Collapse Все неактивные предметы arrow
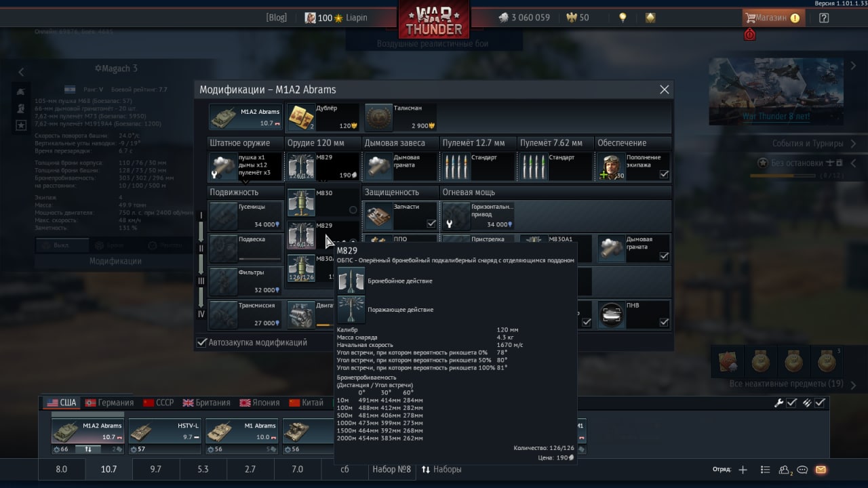This screenshot has height=488, width=868. pyautogui.click(x=853, y=384)
